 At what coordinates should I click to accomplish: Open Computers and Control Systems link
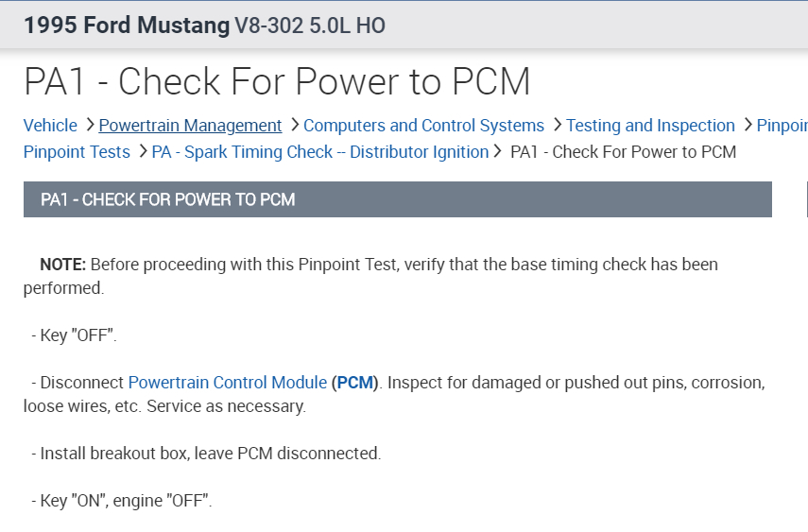(423, 126)
